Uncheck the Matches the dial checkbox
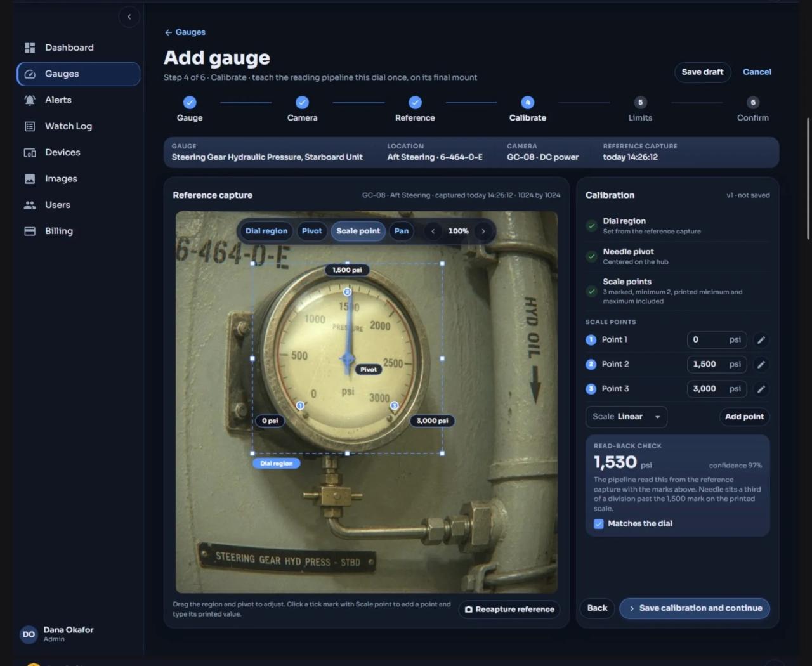The width and height of the screenshot is (812, 666). pos(598,524)
